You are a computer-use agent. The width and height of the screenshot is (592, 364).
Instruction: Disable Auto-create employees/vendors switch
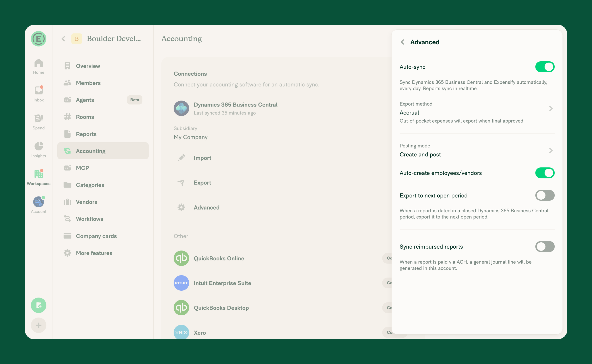pos(545,173)
